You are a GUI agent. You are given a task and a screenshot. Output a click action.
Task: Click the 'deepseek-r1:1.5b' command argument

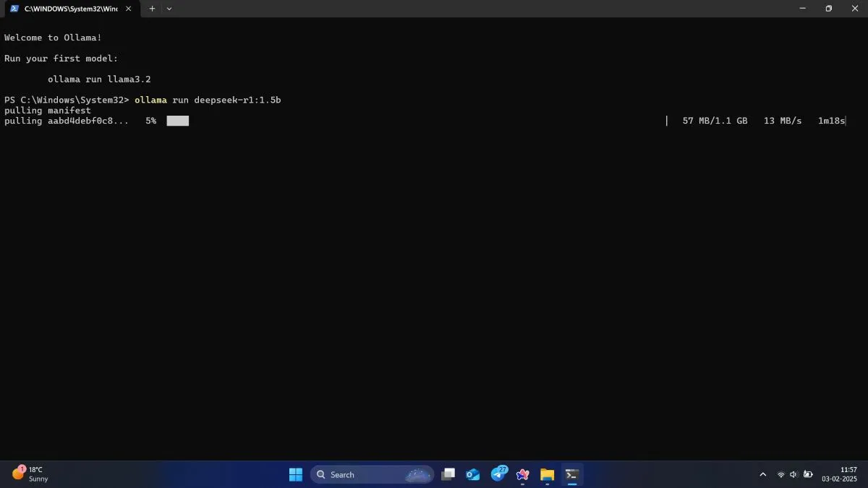point(237,100)
